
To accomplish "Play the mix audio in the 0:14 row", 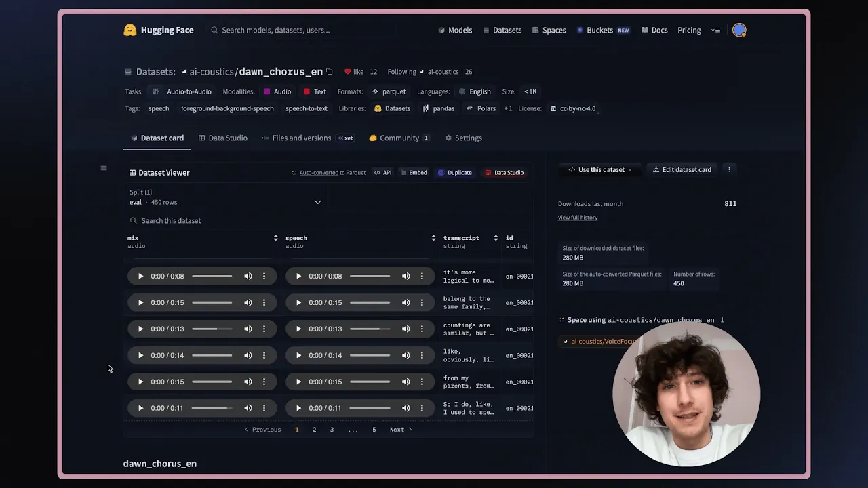I will coord(140,355).
